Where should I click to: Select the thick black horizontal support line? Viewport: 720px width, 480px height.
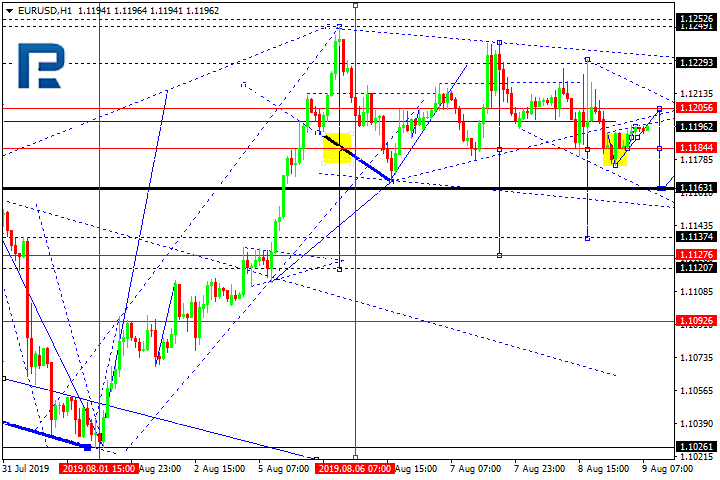300,188
